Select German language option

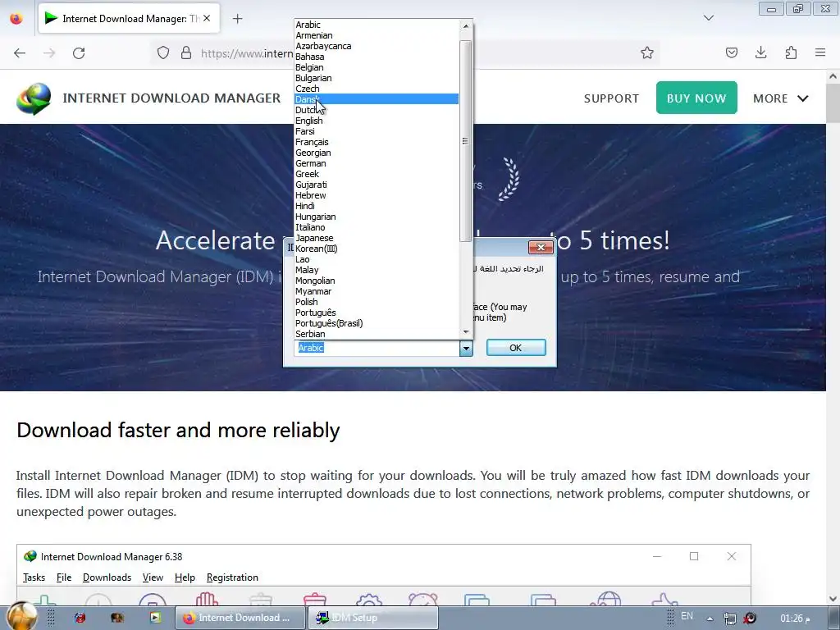[377, 163]
